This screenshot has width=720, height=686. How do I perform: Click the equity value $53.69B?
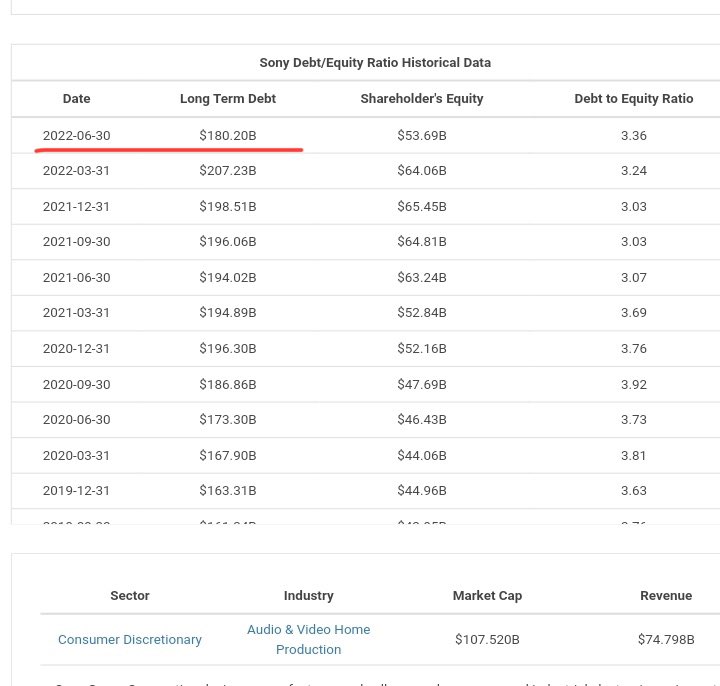click(422, 135)
